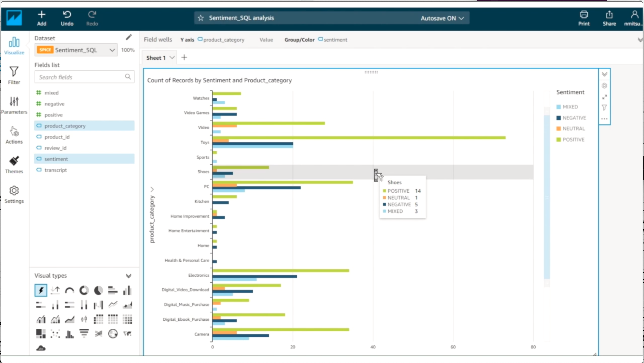Pick the funnel chart visual type
This screenshot has height=363, width=644.
click(84, 334)
